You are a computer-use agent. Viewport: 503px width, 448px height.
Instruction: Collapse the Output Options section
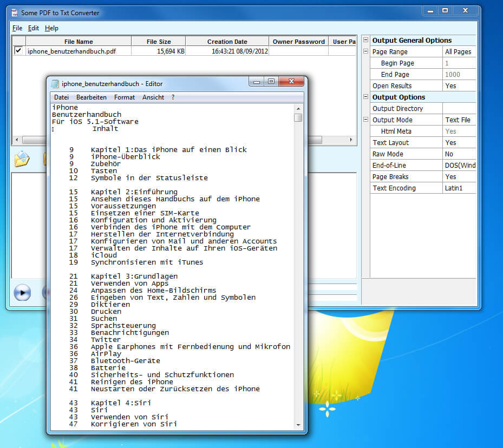pyautogui.click(x=366, y=97)
